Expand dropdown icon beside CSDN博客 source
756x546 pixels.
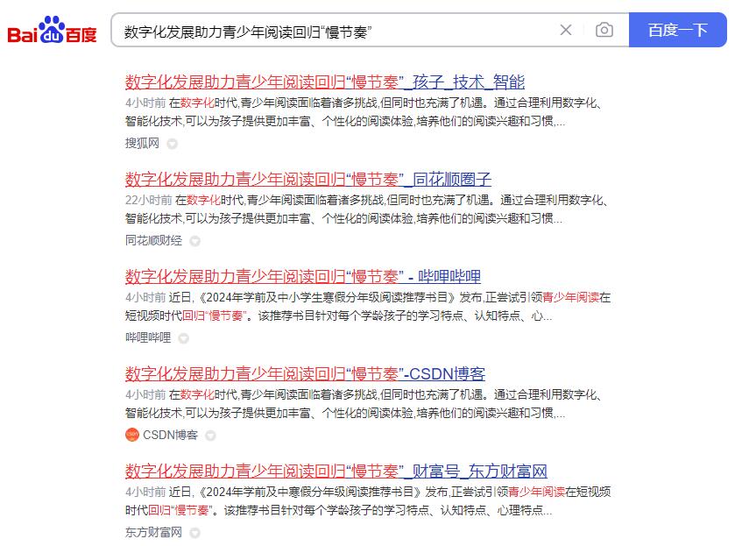(x=210, y=436)
